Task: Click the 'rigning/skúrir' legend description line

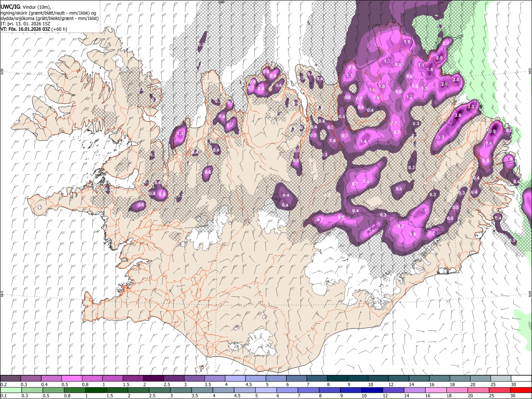Action: 49,13
